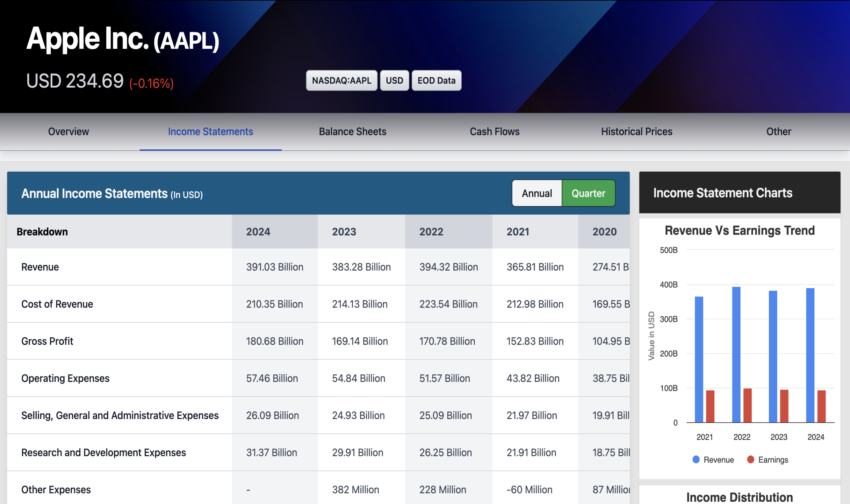850x504 pixels.
Task: Click the Revenue Vs Earnings Trend title
Action: (x=740, y=230)
